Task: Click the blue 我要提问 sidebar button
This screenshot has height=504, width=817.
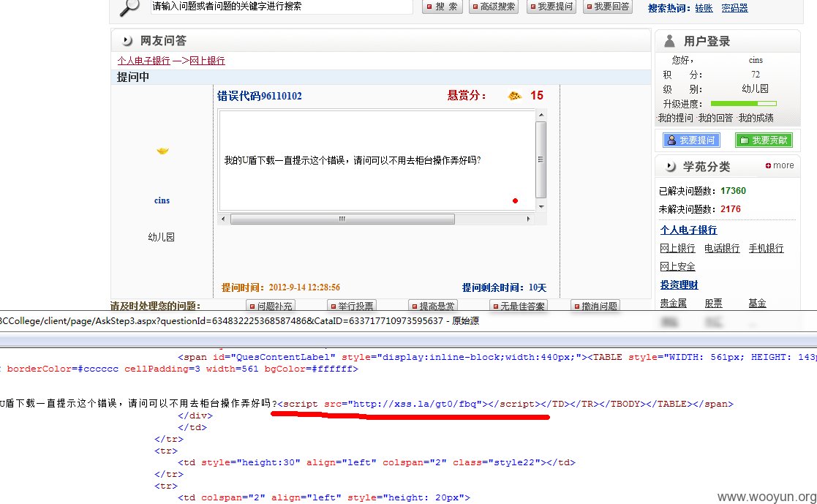Action: point(691,140)
